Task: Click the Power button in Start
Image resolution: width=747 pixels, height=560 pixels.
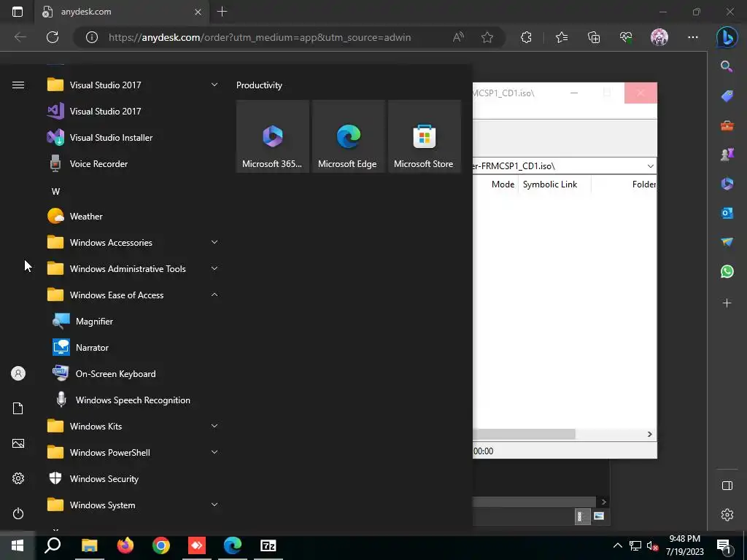Action: point(18,513)
